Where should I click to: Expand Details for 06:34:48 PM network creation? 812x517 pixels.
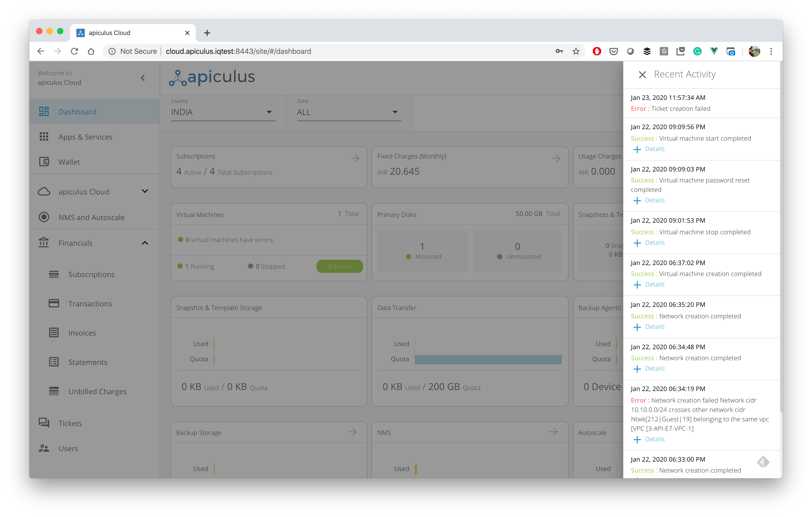tap(650, 369)
